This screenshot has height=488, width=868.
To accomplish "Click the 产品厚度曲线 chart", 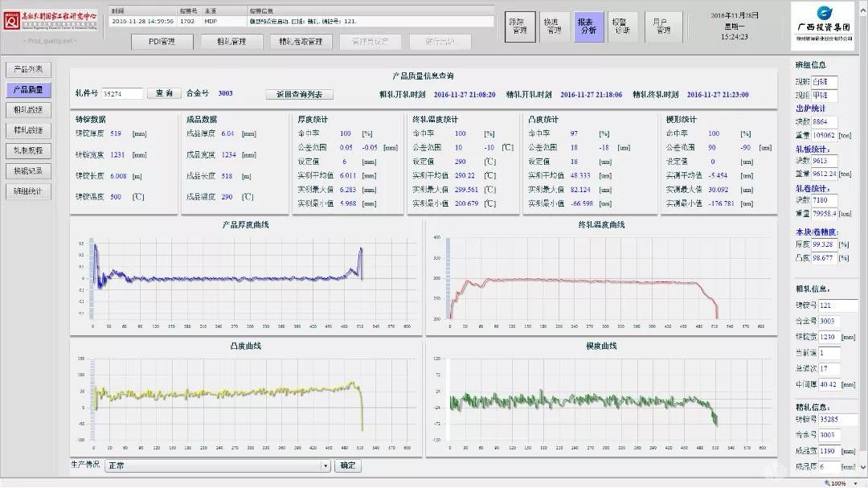I will 246,277.
